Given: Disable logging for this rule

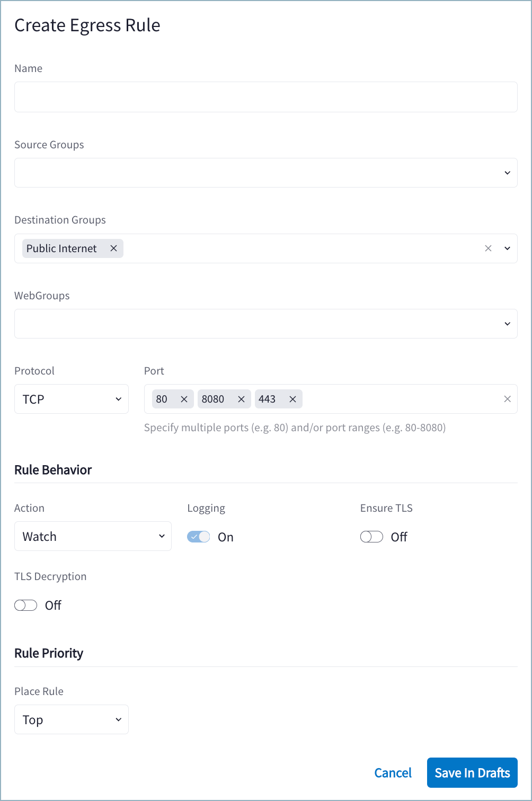Looking at the screenshot, I should (198, 536).
